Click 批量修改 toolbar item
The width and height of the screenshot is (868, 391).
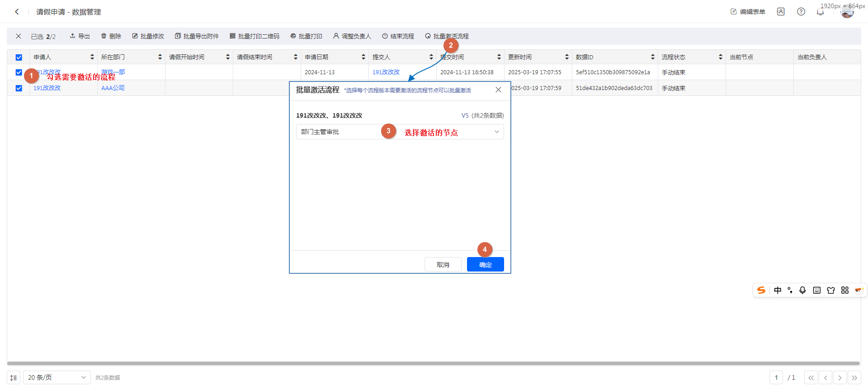pos(148,36)
